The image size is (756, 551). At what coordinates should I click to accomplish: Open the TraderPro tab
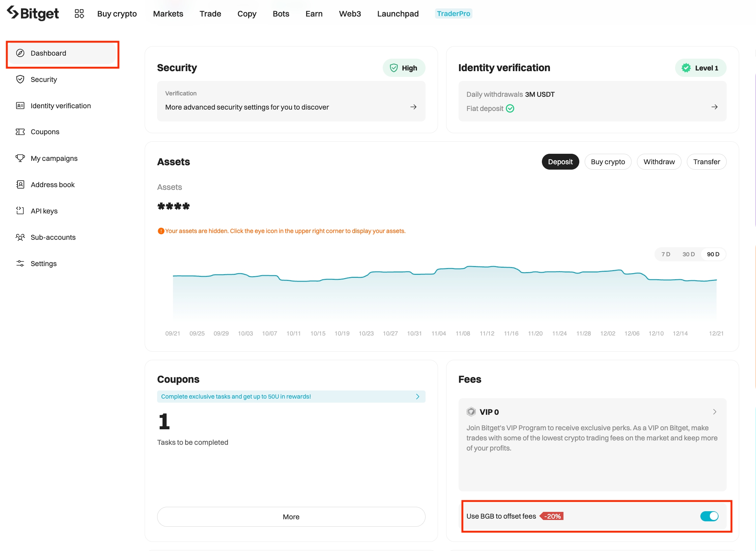(x=453, y=13)
